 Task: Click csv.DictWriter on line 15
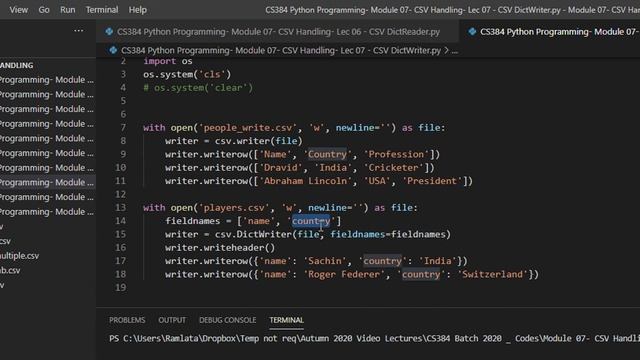(253, 235)
